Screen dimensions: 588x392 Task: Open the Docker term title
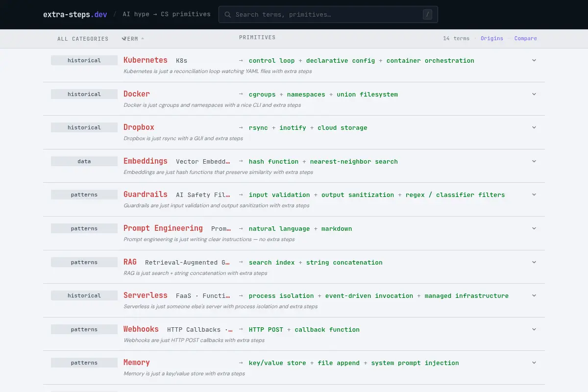[137, 94]
